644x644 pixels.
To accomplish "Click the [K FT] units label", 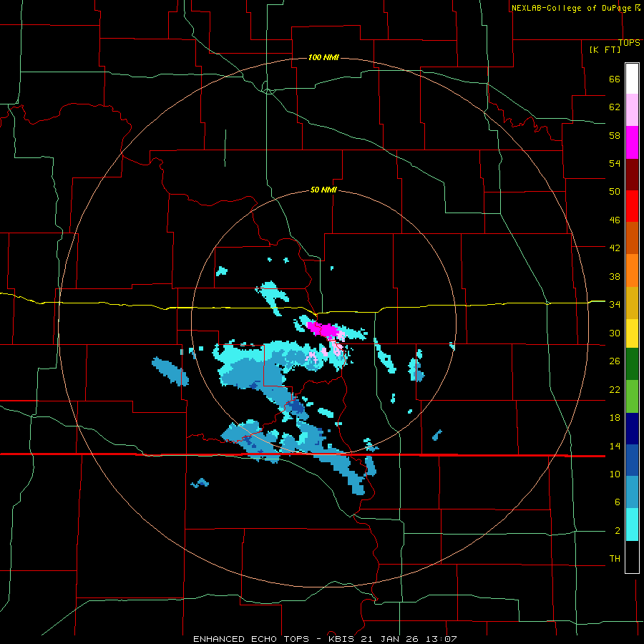I will [605, 49].
